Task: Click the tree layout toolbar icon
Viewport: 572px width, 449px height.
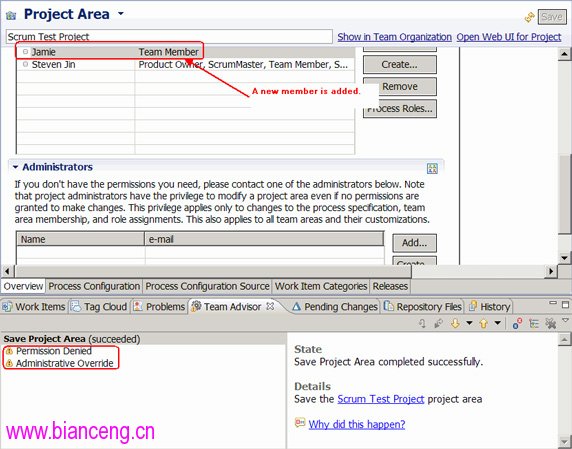Action: click(x=534, y=323)
